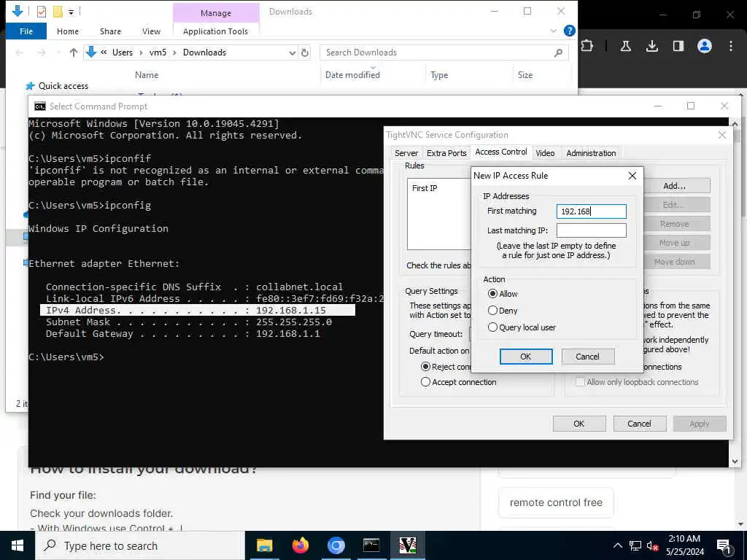The width and height of the screenshot is (747, 560).
Task: Click Quick Access Toolbar properties icon
Action: (42, 11)
